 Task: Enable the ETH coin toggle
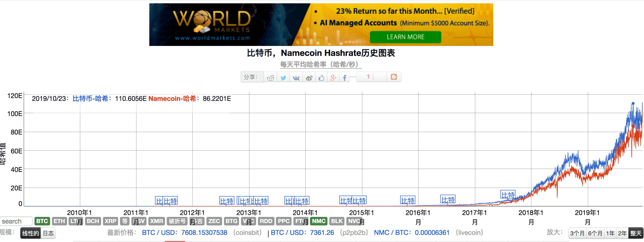(x=59, y=221)
